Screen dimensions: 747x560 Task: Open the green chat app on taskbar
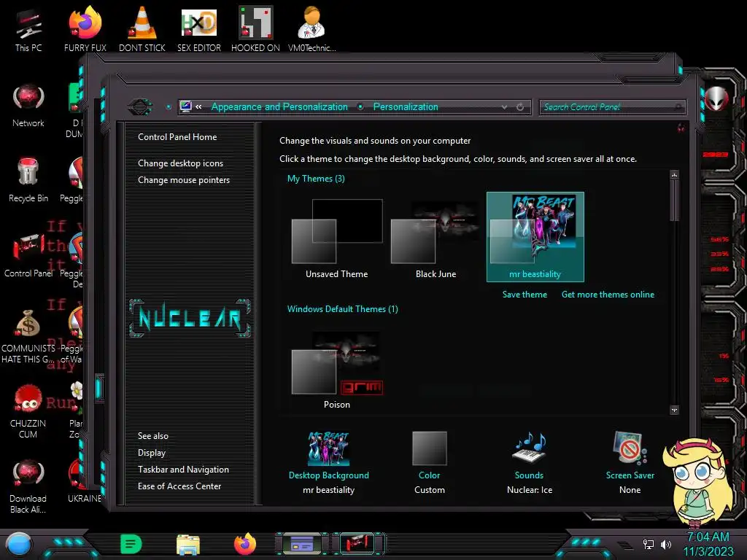pyautogui.click(x=131, y=544)
